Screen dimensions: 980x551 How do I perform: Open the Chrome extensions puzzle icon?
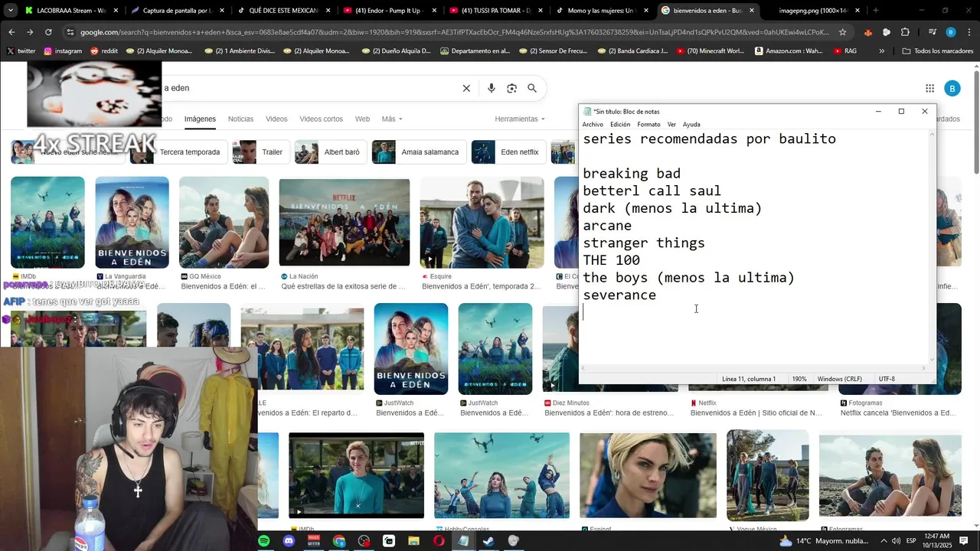905,32
